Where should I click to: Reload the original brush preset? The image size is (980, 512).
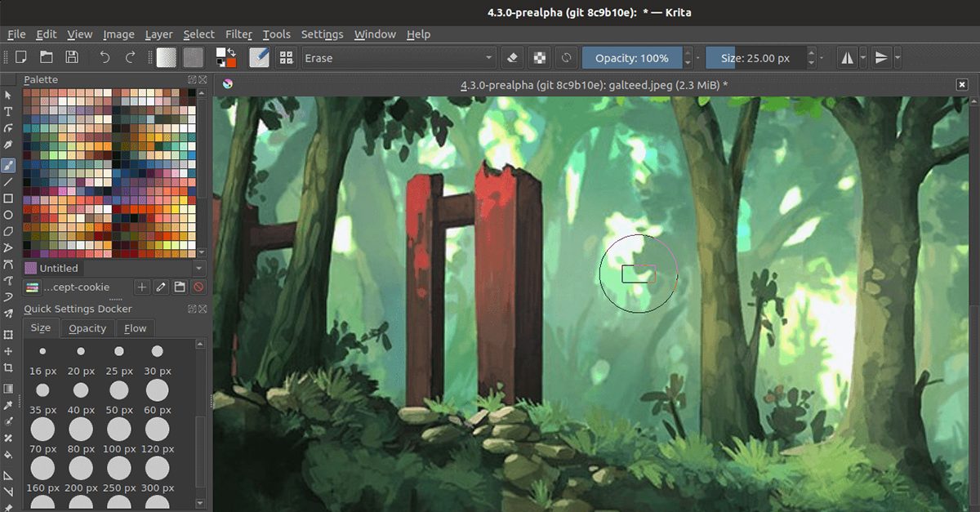(567, 57)
